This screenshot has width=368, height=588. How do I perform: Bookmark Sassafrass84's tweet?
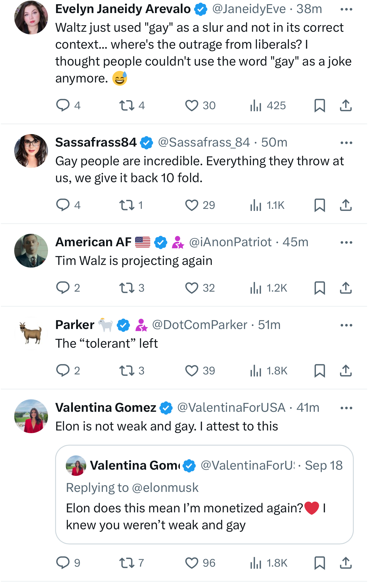(x=319, y=205)
